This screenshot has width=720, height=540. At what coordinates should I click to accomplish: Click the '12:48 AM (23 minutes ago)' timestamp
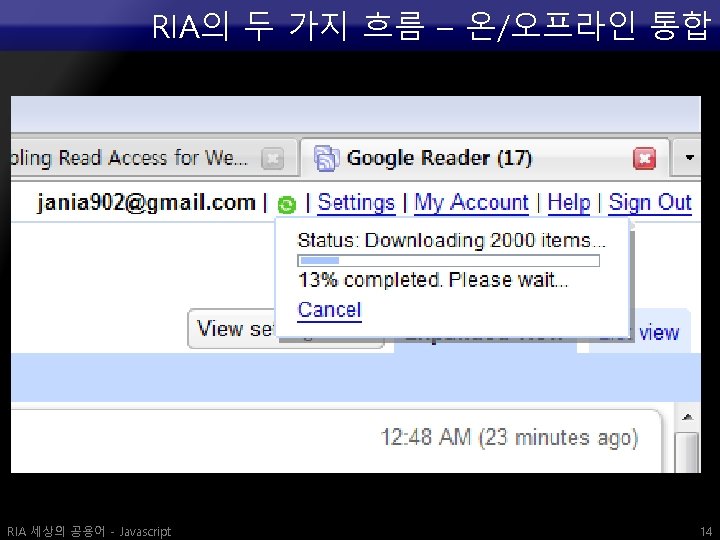(x=509, y=437)
